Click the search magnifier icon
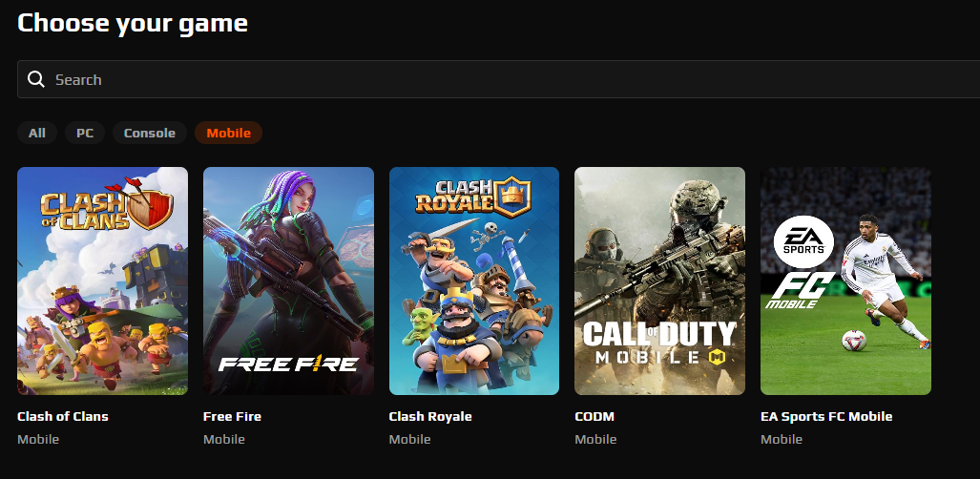980x479 pixels. click(x=36, y=79)
